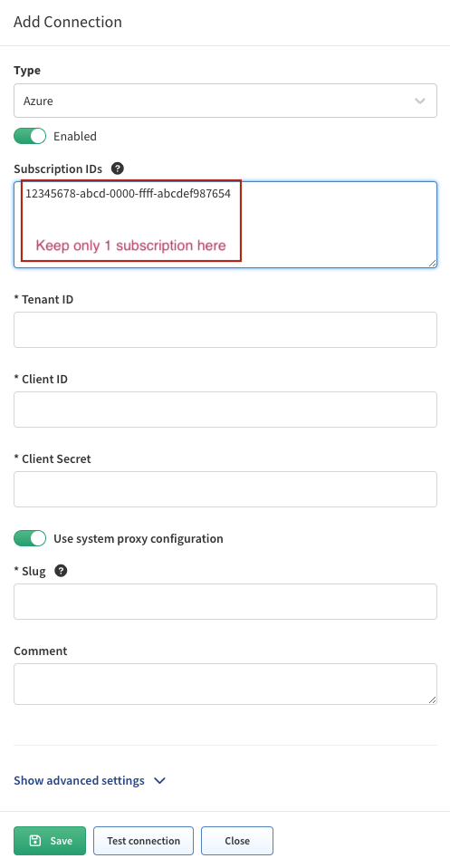Grab resize handle of Subscription IDs textarea
The height and width of the screenshot is (868, 450).
click(x=432, y=263)
